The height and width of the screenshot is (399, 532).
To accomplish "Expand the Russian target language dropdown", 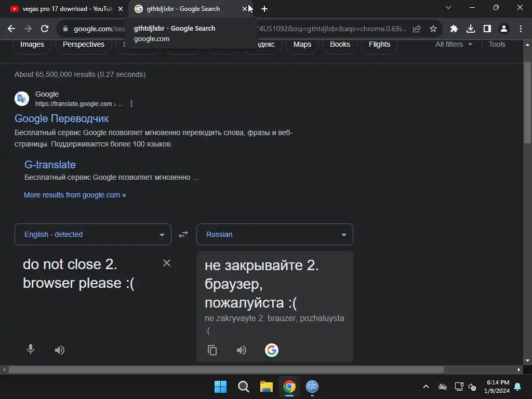I will pyautogui.click(x=274, y=234).
